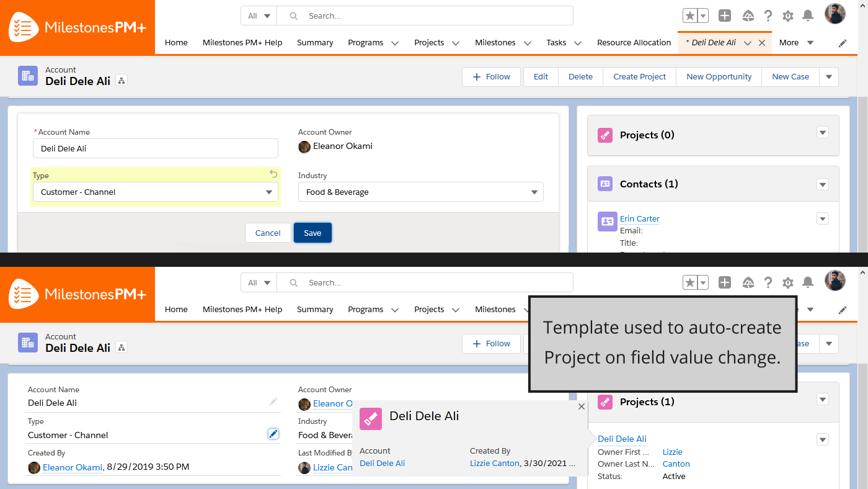Open the Industry Food & Beverage combo box

(x=421, y=192)
